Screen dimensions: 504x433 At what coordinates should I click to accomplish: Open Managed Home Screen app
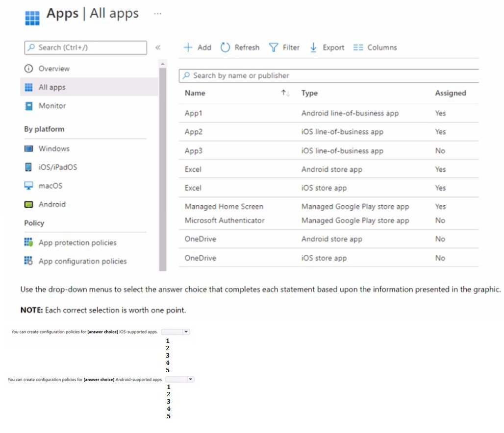[x=328, y=207]
